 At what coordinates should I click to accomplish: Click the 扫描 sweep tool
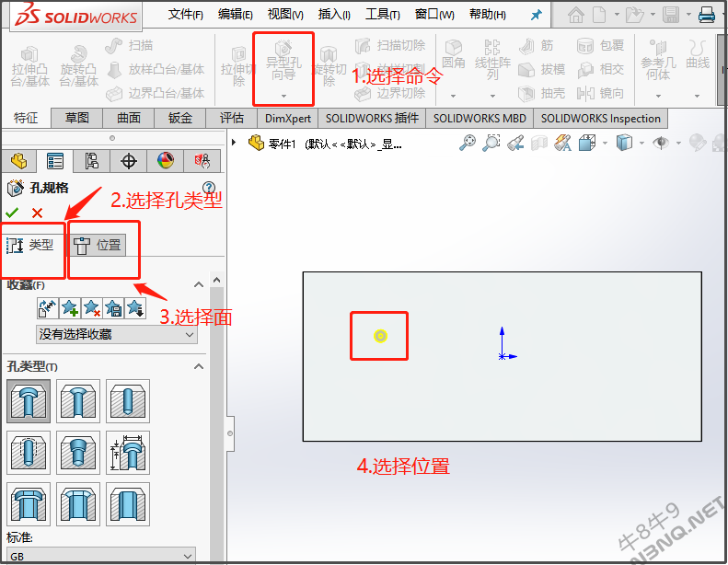129,45
